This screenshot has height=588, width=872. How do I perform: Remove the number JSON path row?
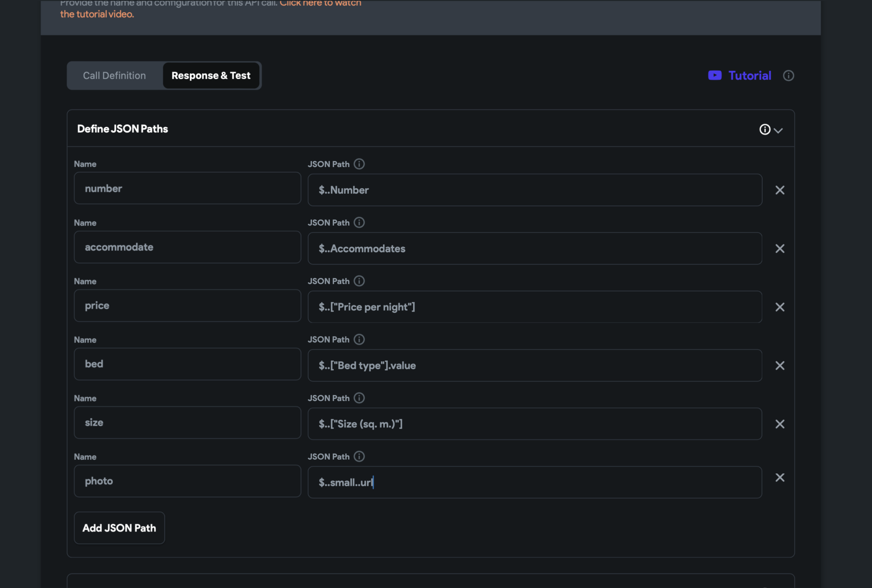click(779, 190)
